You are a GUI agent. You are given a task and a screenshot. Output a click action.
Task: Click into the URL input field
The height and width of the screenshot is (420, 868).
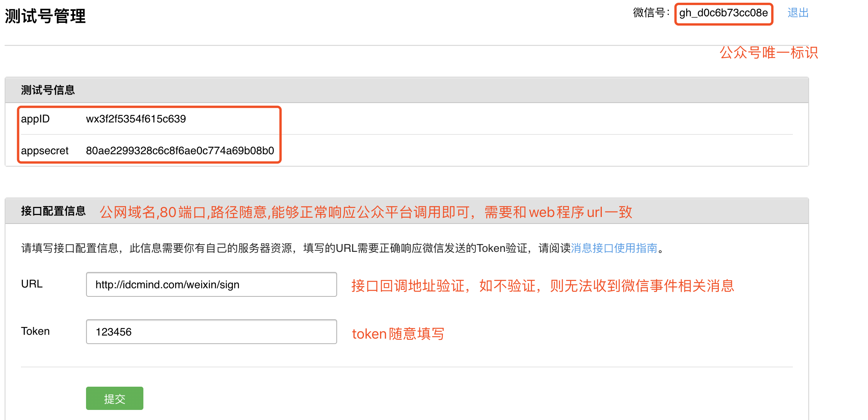click(x=211, y=284)
